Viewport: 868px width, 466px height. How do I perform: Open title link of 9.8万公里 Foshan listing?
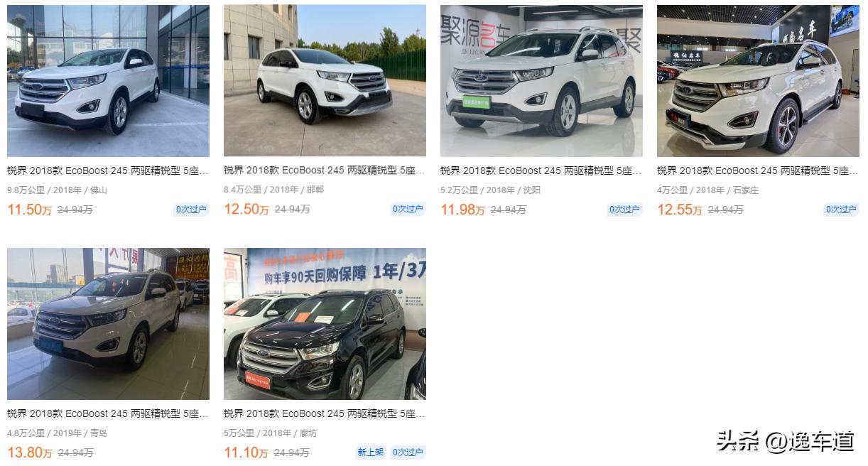coord(108,170)
